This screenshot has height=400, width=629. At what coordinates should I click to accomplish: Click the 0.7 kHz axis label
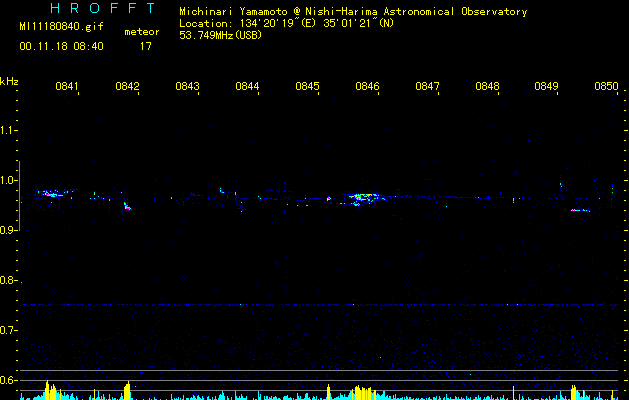tap(8, 330)
